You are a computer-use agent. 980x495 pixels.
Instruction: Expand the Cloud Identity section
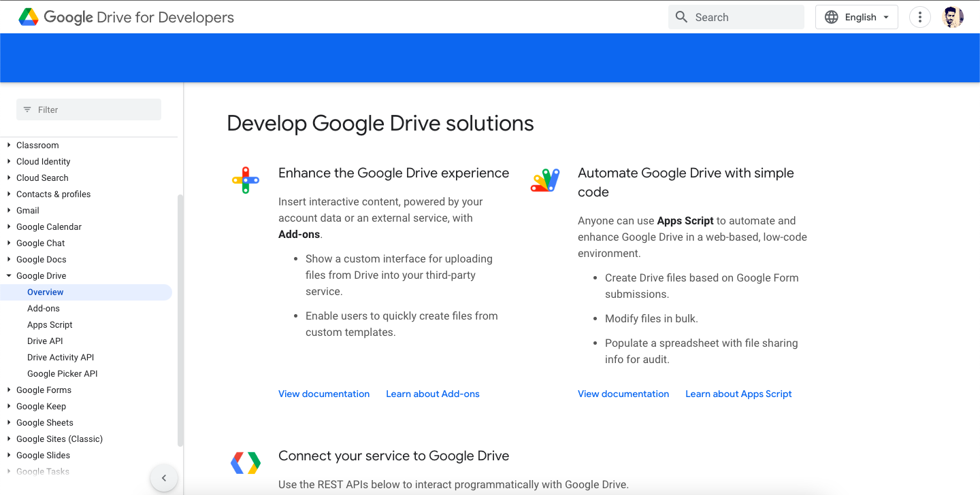[9, 161]
